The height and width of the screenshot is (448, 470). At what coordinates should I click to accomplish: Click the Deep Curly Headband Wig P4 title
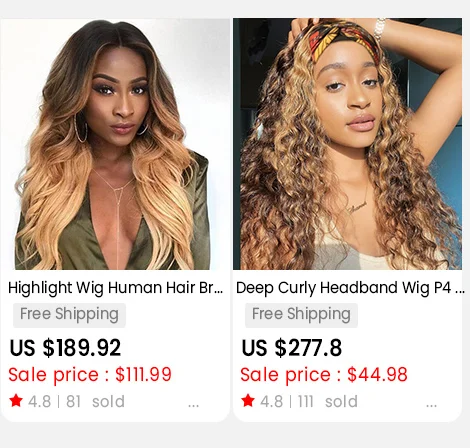click(350, 288)
